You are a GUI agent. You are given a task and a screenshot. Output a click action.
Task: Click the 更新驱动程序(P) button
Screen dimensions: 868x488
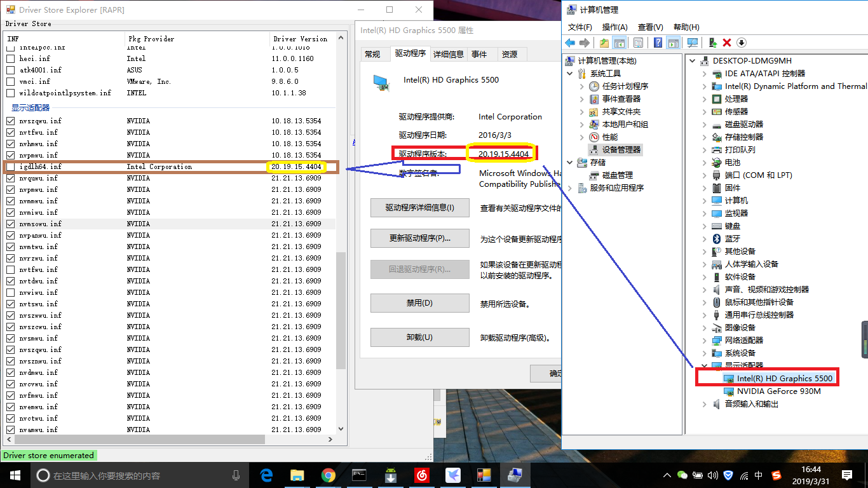[x=419, y=238]
